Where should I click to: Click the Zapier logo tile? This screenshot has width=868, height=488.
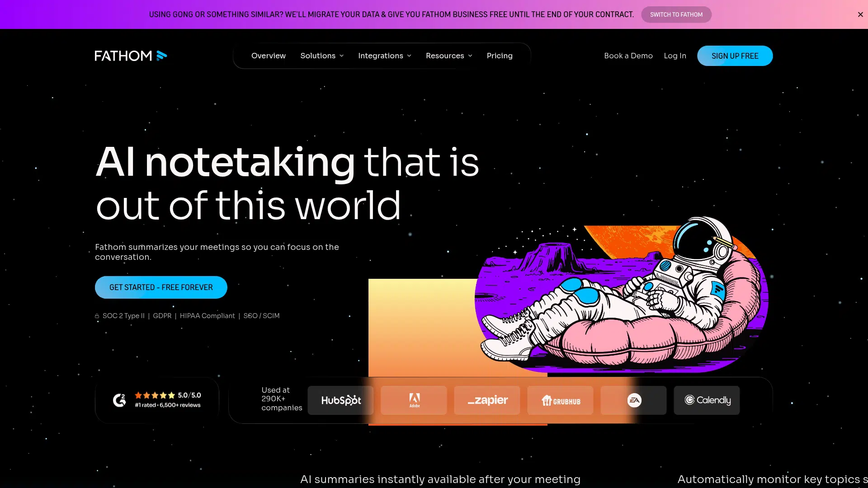(x=487, y=400)
